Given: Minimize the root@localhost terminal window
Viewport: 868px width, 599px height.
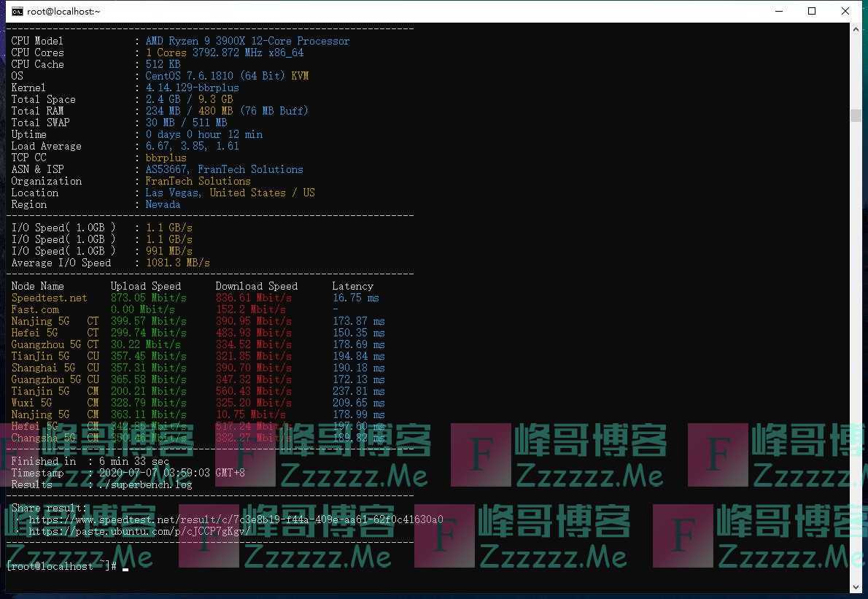Looking at the screenshot, I should tap(778, 11).
